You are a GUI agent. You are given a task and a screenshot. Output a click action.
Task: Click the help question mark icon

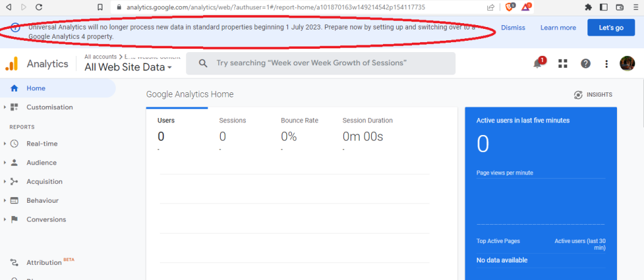click(586, 63)
